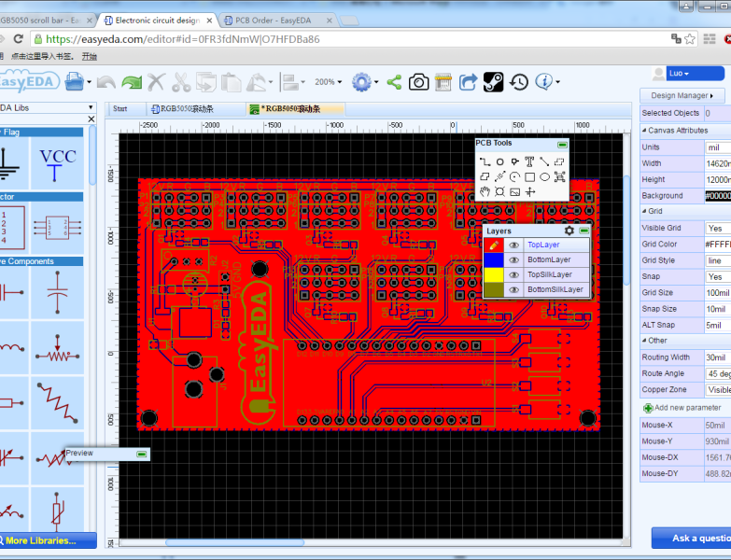Select the Solid Region tool in PCB Tools
The image size is (731, 560).
[x=485, y=177]
